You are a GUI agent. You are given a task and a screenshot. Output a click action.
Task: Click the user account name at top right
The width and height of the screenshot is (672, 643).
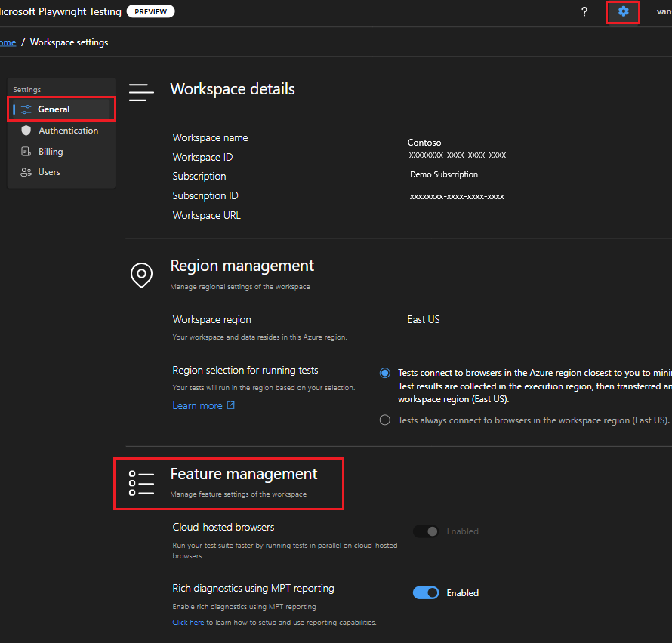(x=664, y=11)
